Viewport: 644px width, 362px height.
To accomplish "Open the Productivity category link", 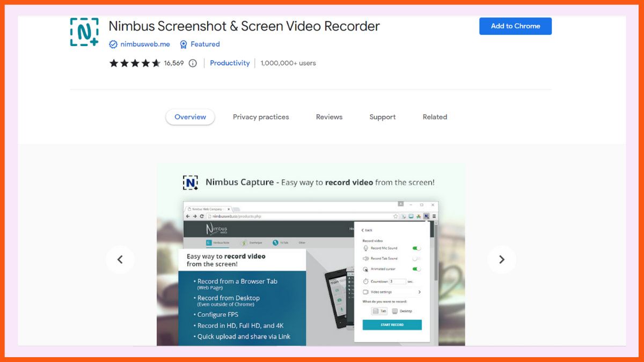I will point(230,63).
